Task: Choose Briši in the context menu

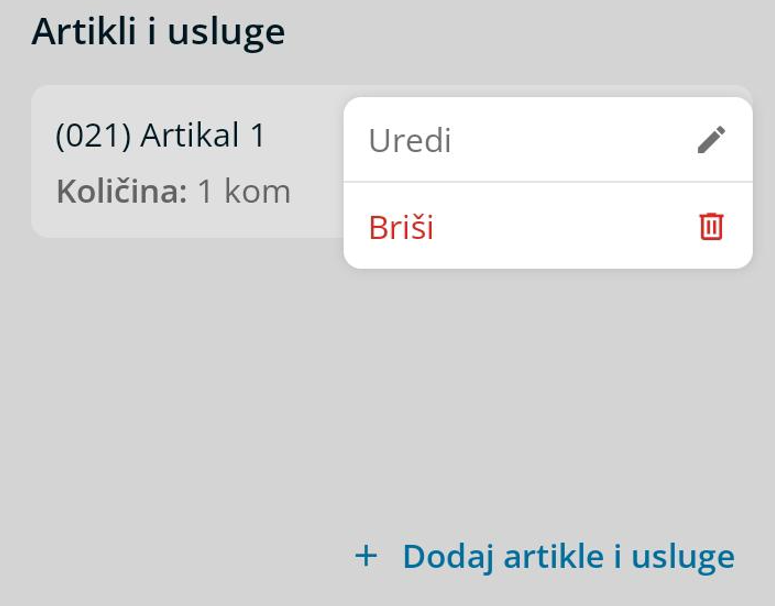Action: click(x=401, y=227)
